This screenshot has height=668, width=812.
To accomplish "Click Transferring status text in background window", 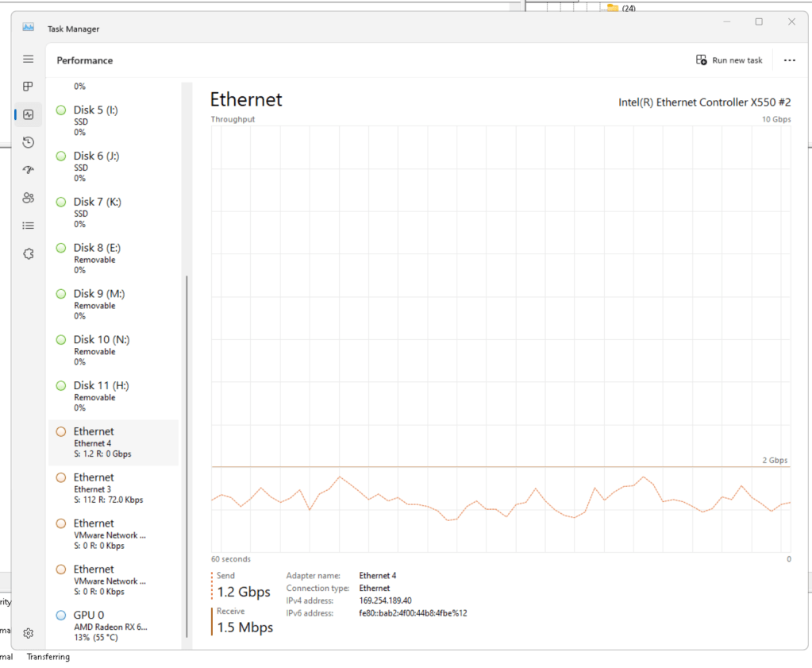I will click(x=48, y=657).
